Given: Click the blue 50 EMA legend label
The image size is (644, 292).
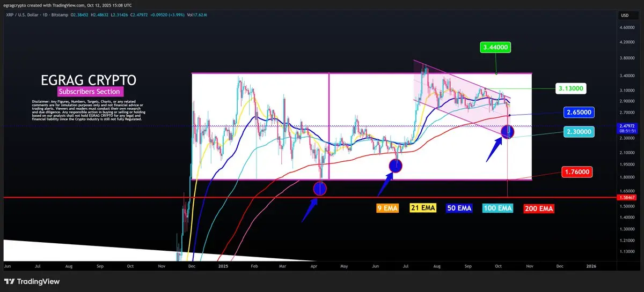Looking at the screenshot, I should click(459, 208).
